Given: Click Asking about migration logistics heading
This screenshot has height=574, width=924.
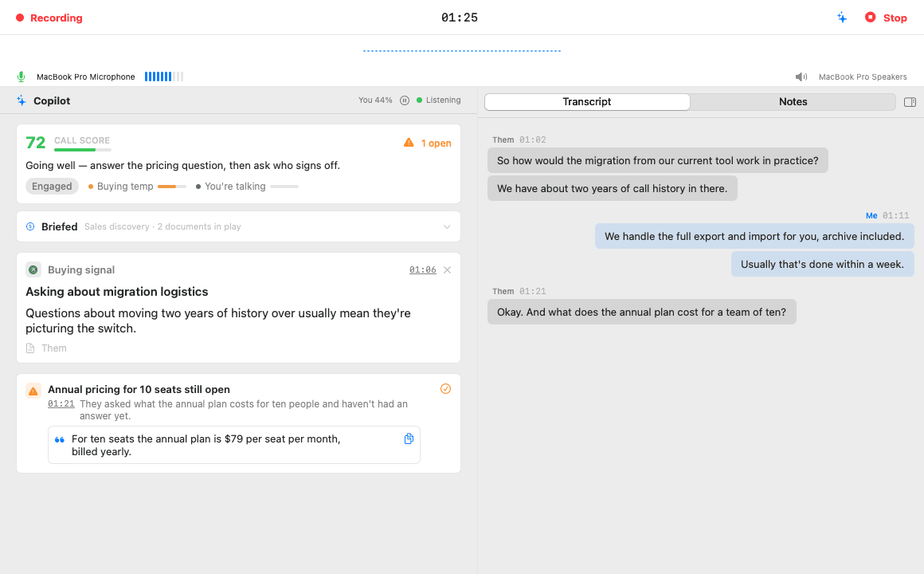Looking at the screenshot, I should point(116,292).
